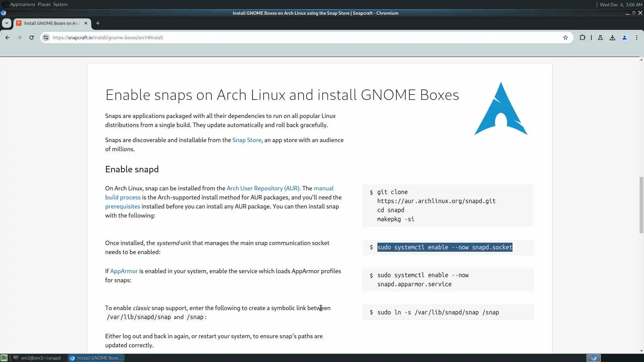Open the Downloads toolbar icon
This screenshot has height=362, width=644.
(612, 38)
